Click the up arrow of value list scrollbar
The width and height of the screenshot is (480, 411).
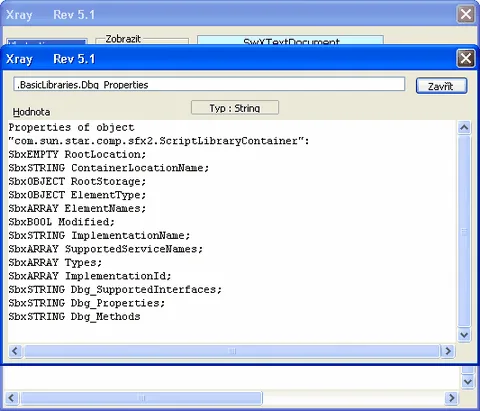point(464,128)
